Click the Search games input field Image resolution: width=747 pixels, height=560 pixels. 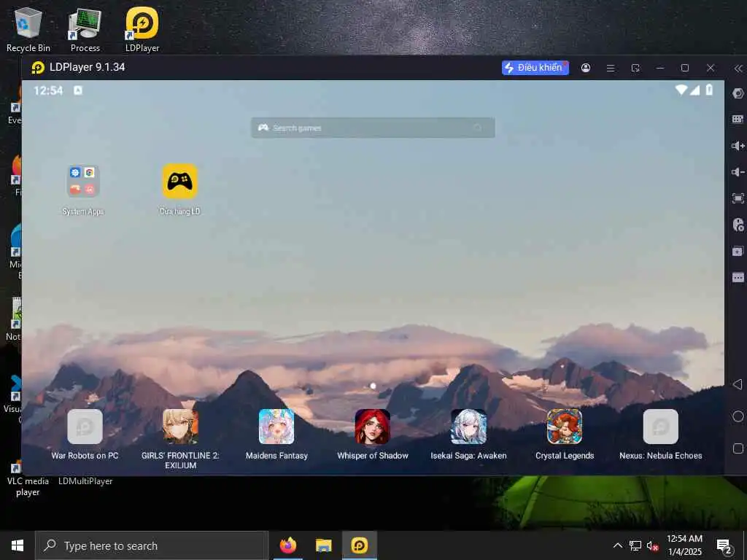click(373, 128)
